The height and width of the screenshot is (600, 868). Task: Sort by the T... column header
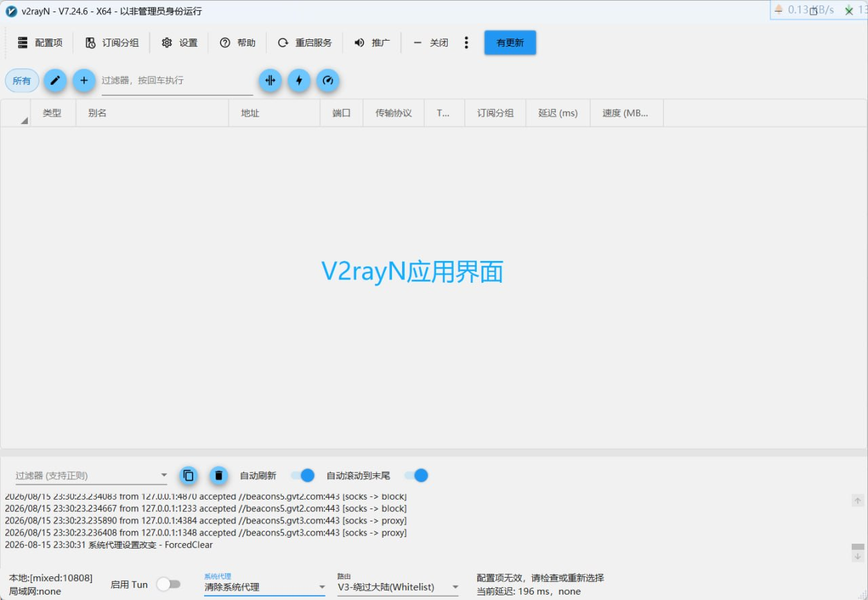[444, 113]
